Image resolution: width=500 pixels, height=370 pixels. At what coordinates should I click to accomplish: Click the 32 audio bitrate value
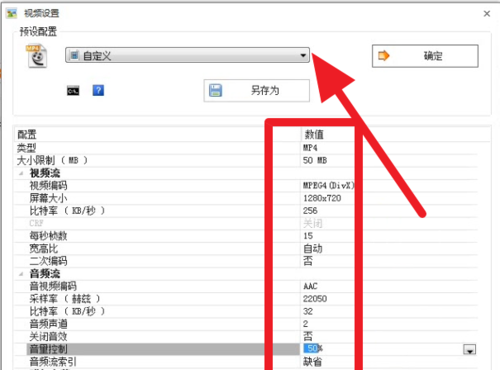click(308, 311)
